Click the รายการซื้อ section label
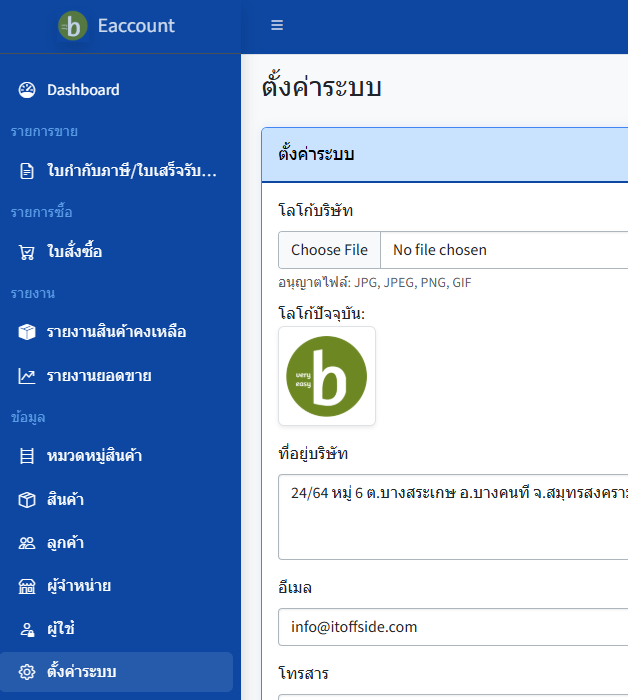The width and height of the screenshot is (628, 700). click(42, 212)
